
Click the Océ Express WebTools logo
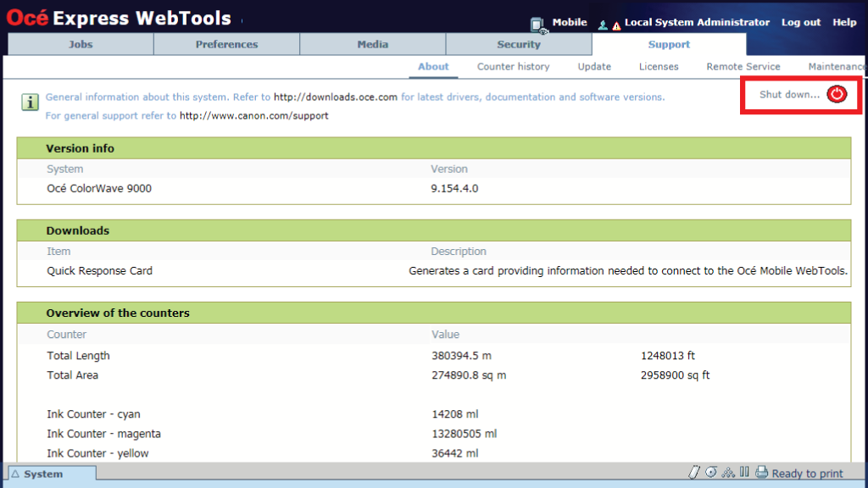coord(119,19)
